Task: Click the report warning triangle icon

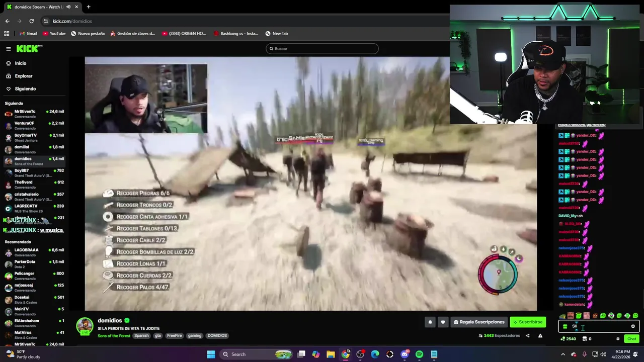Action: point(540,336)
